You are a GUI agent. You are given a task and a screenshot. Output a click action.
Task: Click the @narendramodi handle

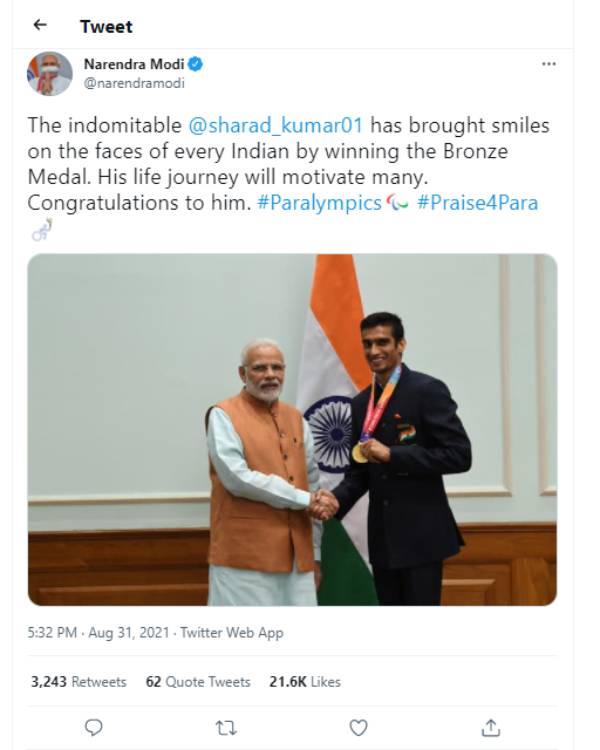coord(134,83)
